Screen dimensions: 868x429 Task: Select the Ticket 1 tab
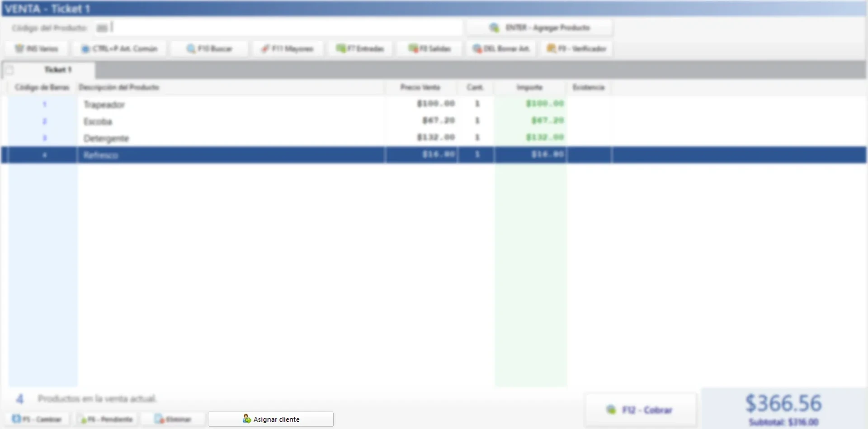coord(58,70)
